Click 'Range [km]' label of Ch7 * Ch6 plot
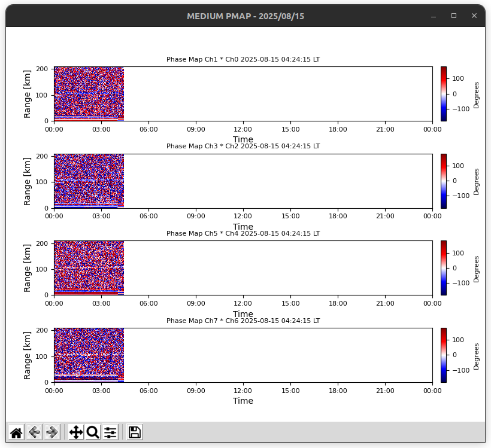Screen dimensions: 491x448 pyautogui.click(x=27, y=355)
